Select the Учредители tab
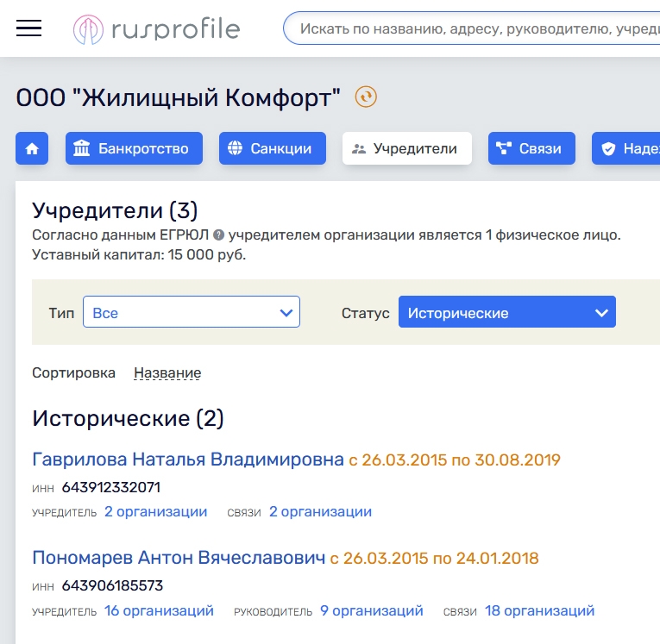Screen dimensions: 660x644 pos(407,148)
